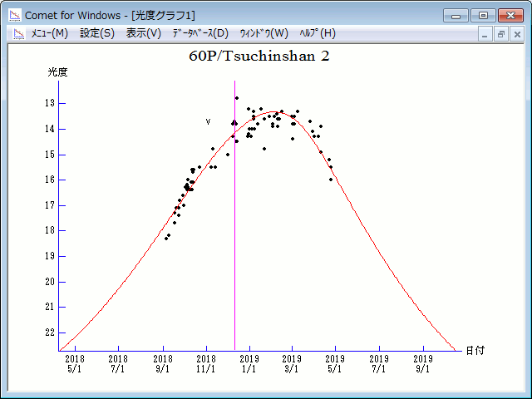Close the 光度グラフ1 child window
The height and width of the screenshot is (399, 532).
[x=516, y=34]
